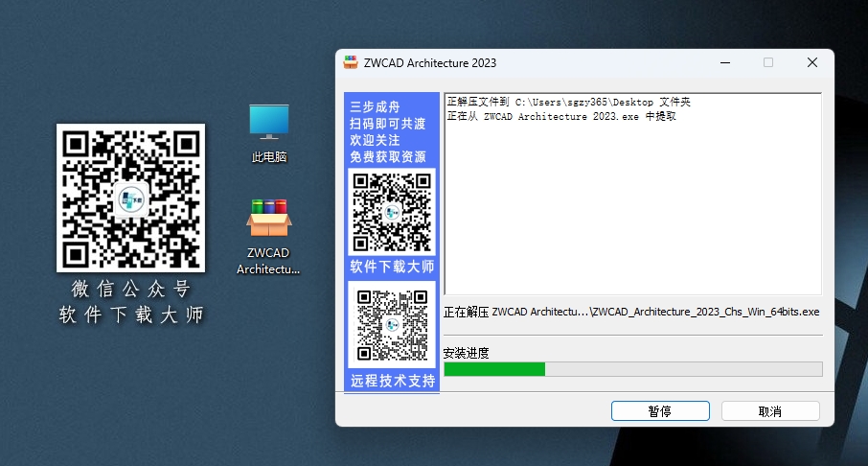Click the 微信公众号 text on the desktop
Viewport: 868px width, 466px height.
[x=130, y=289]
